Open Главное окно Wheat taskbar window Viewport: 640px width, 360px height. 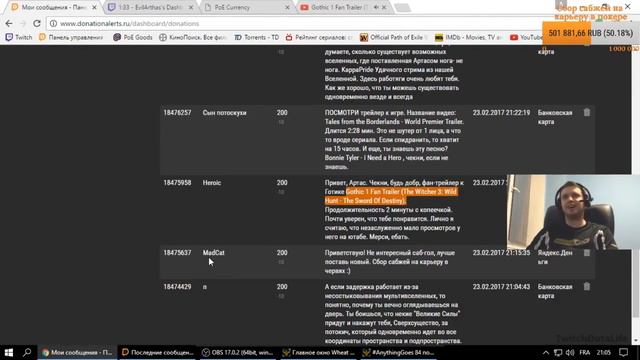tap(318, 352)
